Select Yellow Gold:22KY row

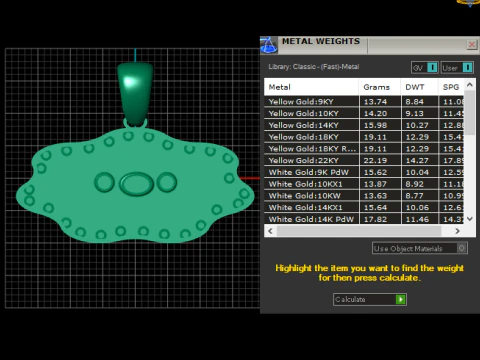pyautogui.click(x=364, y=160)
